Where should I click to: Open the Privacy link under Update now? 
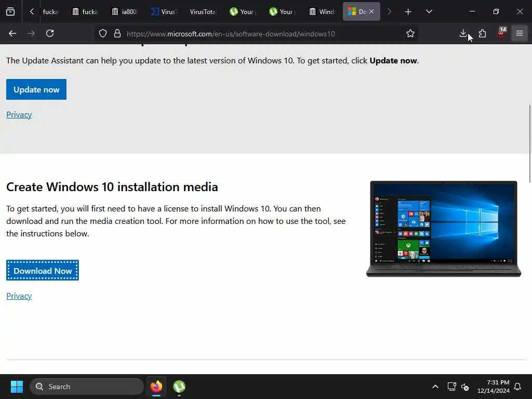click(x=19, y=115)
